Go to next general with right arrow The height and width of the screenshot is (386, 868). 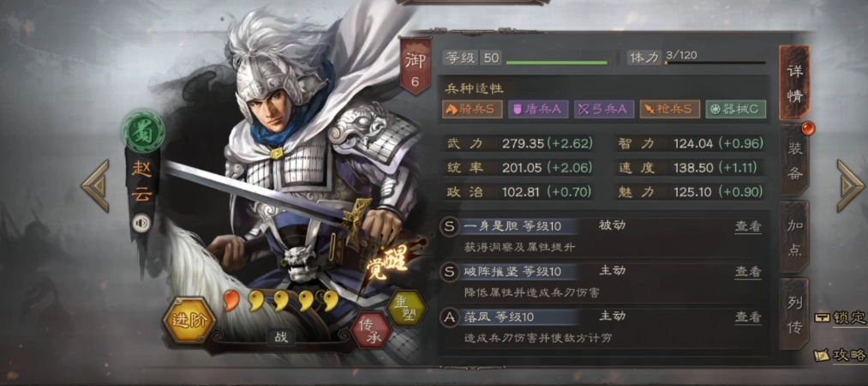coord(850,185)
